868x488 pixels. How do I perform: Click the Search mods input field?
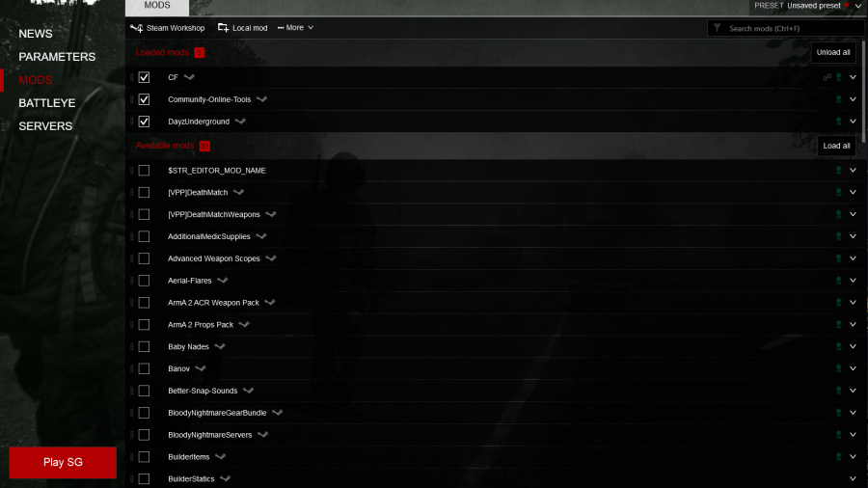pyautogui.click(x=786, y=28)
